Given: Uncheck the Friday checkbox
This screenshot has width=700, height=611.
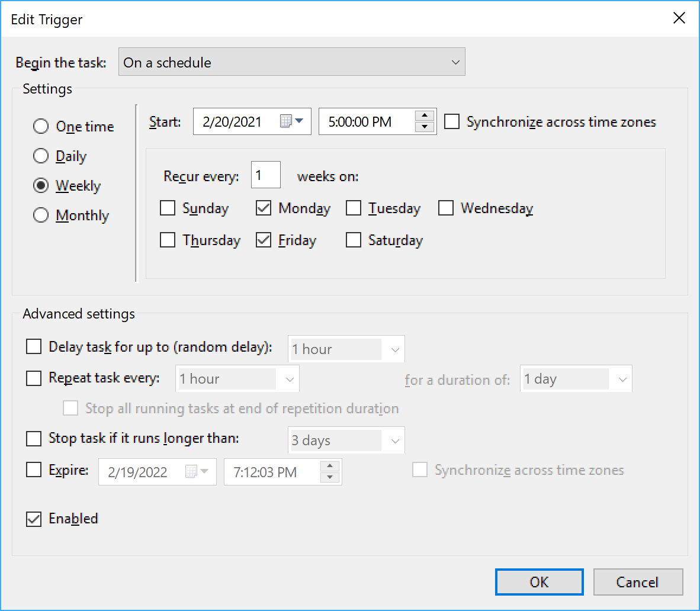Looking at the screenshot, I should [x=264, y=240].
